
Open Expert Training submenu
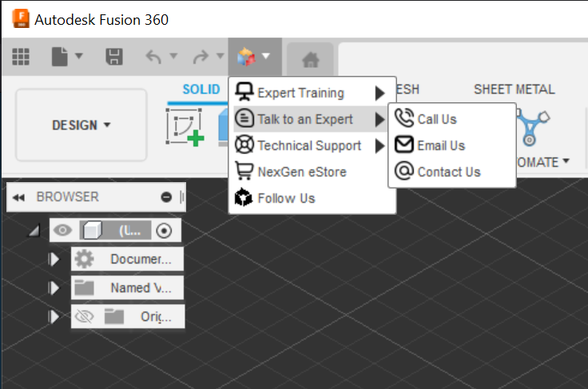tap(312, 93)
